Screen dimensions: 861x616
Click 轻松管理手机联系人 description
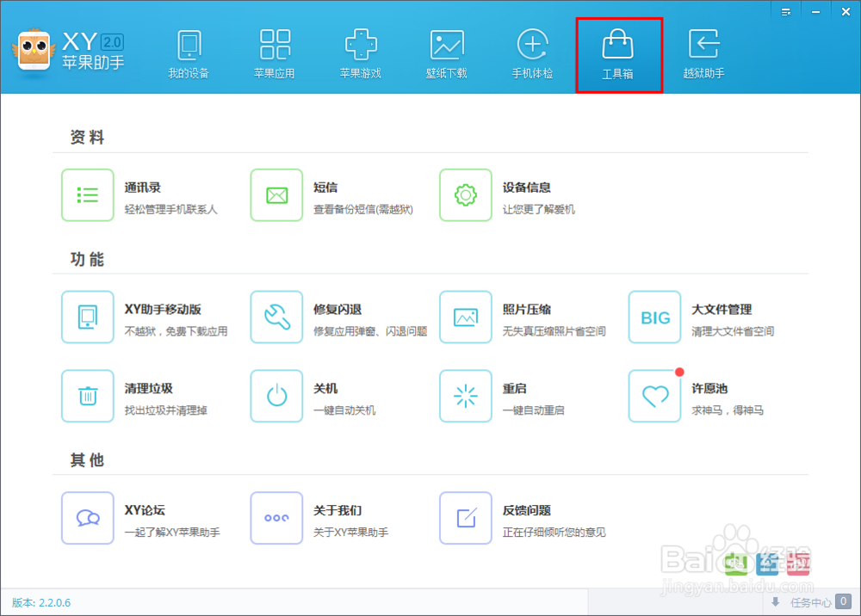tap(170, 210)
